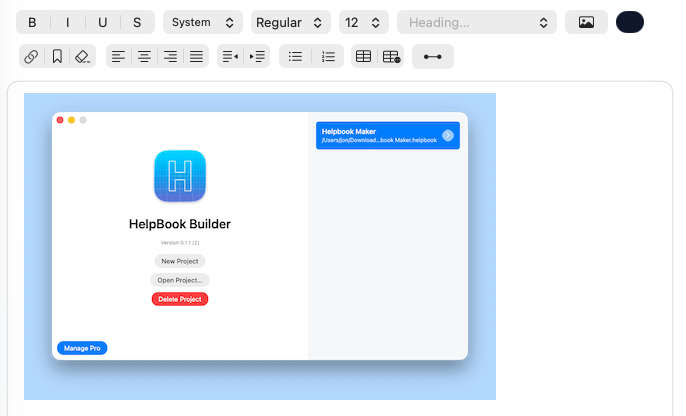
Task: Clear formatting with the eraser icon
Action: coord(83,57)
